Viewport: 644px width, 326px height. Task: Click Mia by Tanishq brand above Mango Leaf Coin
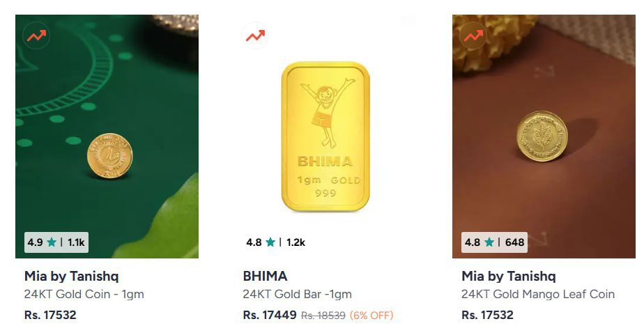pos(509,276)
